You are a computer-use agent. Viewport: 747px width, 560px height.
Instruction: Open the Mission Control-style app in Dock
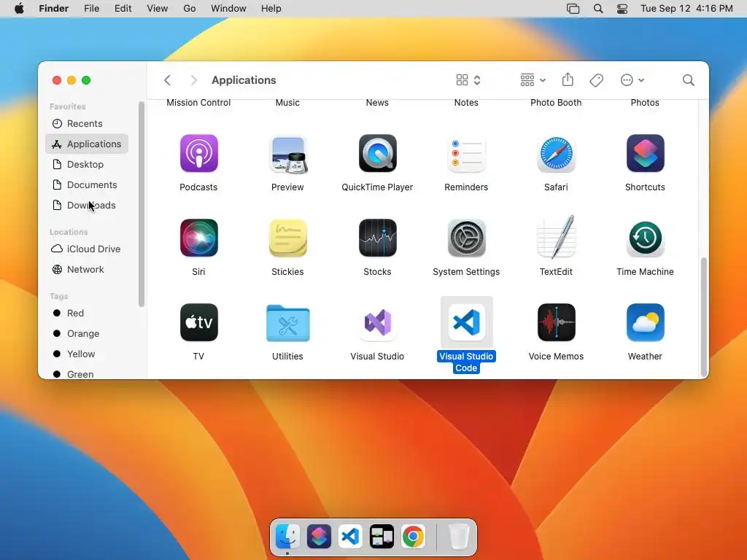[382, 536]
